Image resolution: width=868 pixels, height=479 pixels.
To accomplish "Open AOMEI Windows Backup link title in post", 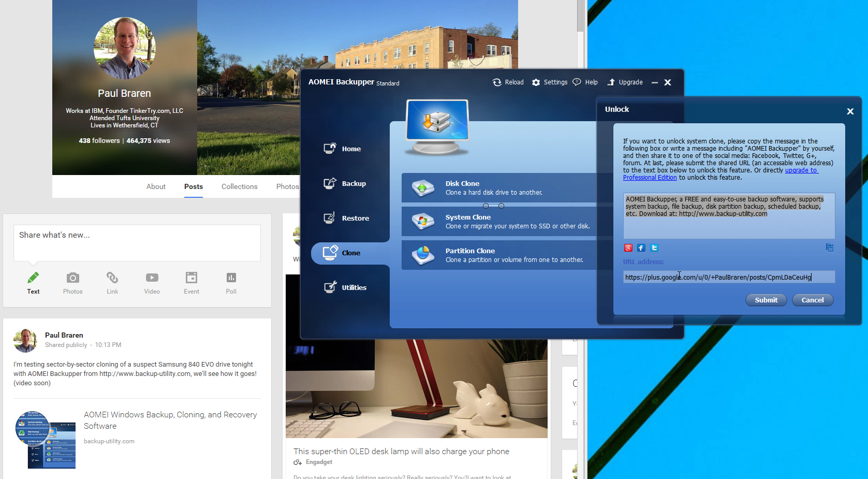I will pyautogui.click(x=170, y=420).
